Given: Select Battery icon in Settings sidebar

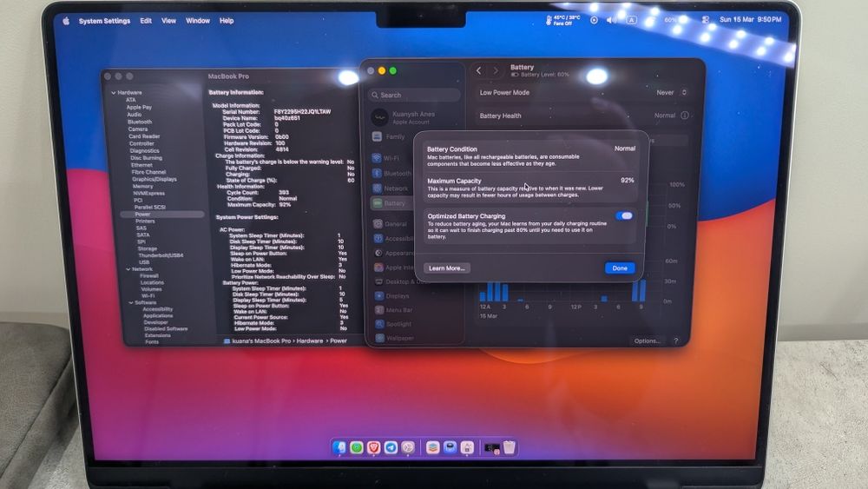Looking at the screenshot, I should 377,203.
